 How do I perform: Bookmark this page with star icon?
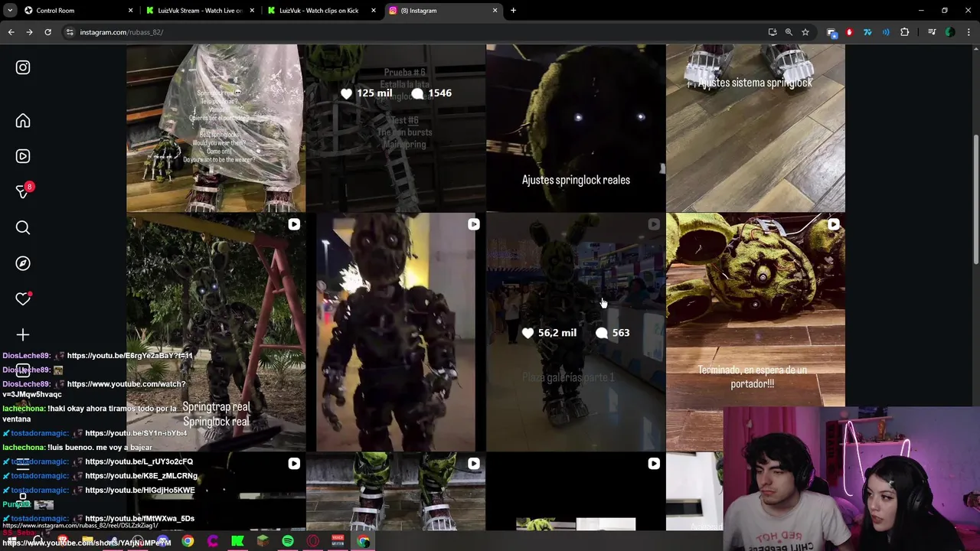click(x=805, y=32)
